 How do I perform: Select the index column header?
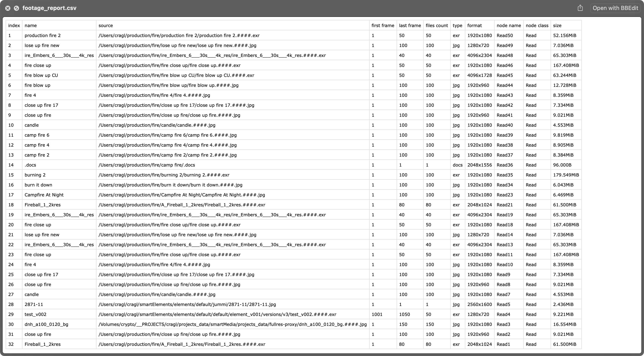[14, 25]
